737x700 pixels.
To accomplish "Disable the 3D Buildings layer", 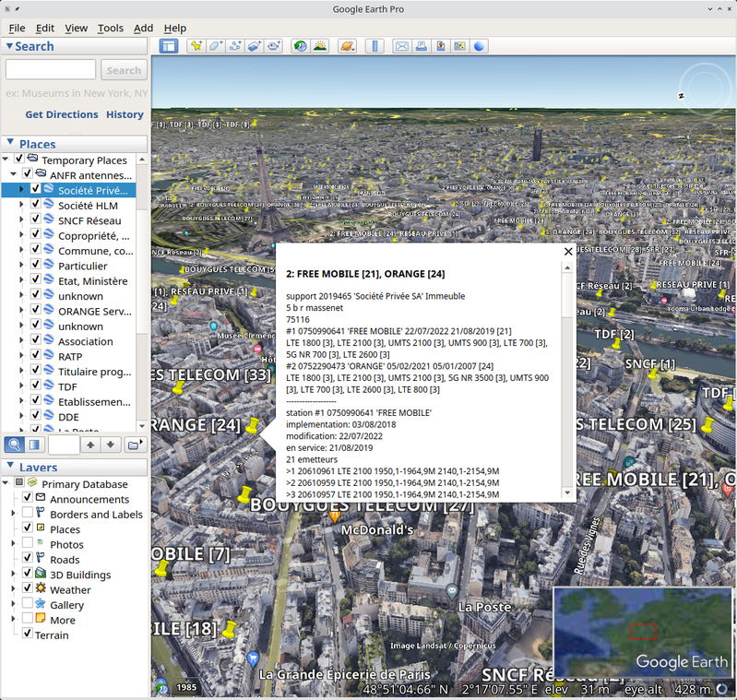I will tap(28, 572).
